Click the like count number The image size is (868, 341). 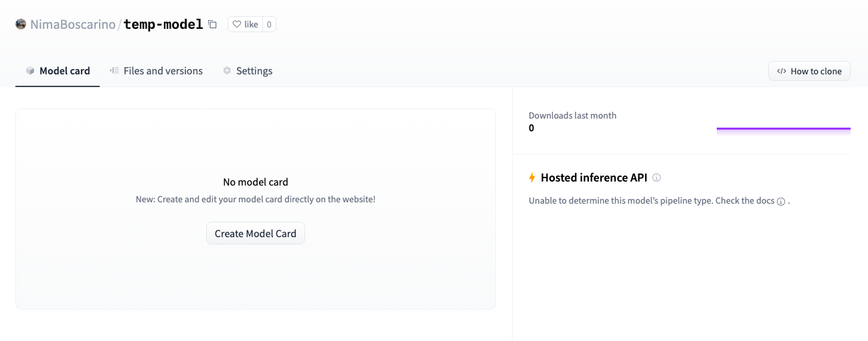(x=269, y=25)
